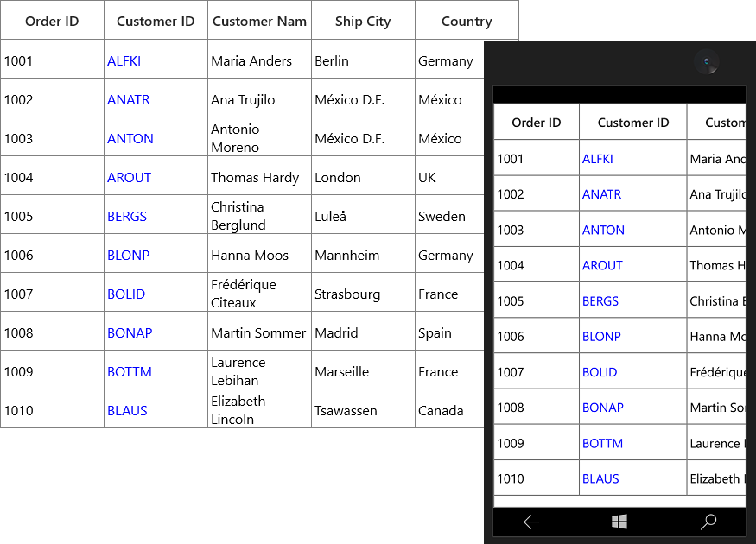This screenshot has width=756, height=544.
Task: Tap BLONP link in phone grid
Action: [x=601, y=336]
